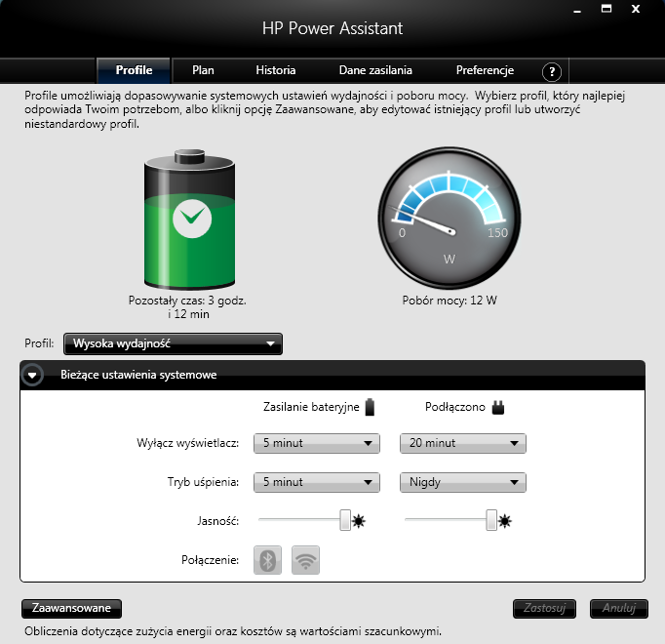Open battery Wyłącz wyświetlacz 5 minut dropdown

[x=317, y=443]
